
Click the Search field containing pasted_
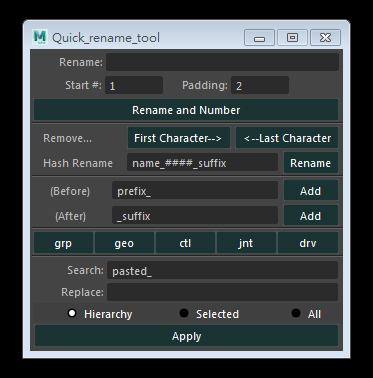click(222, 270)
